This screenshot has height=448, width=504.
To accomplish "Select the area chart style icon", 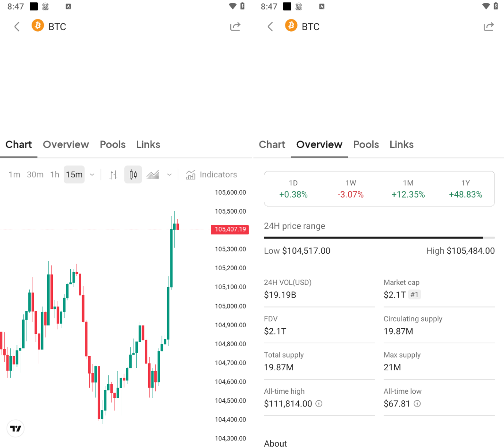I will click(x=153, y=174).
